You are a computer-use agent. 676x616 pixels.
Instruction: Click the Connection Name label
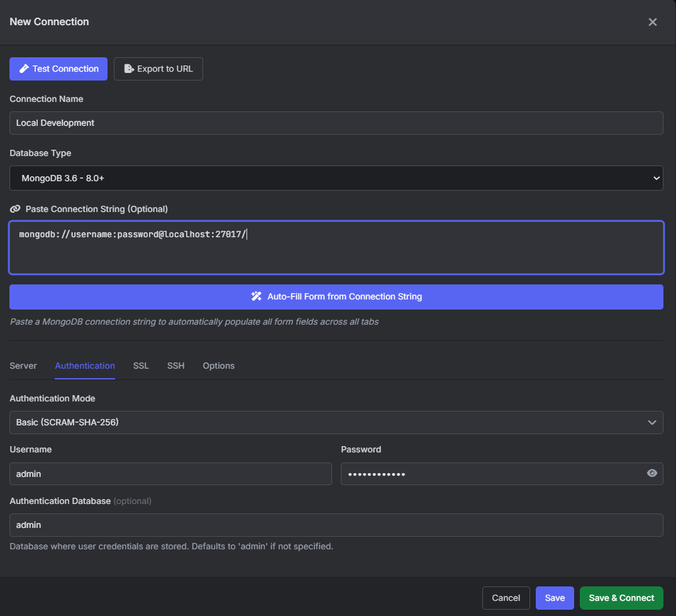[47, 99]
